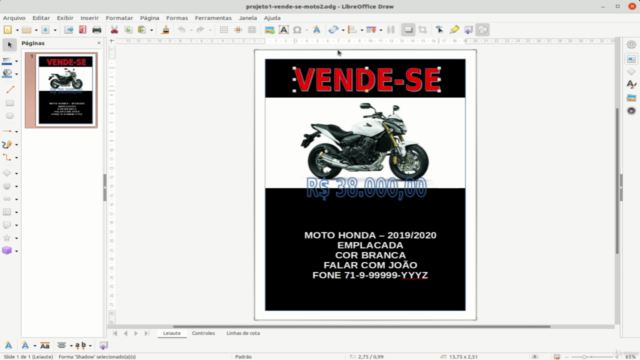Toggle Fontwork Same Letter Heights
Screen dimensions: 640x360
pos(45,346)
